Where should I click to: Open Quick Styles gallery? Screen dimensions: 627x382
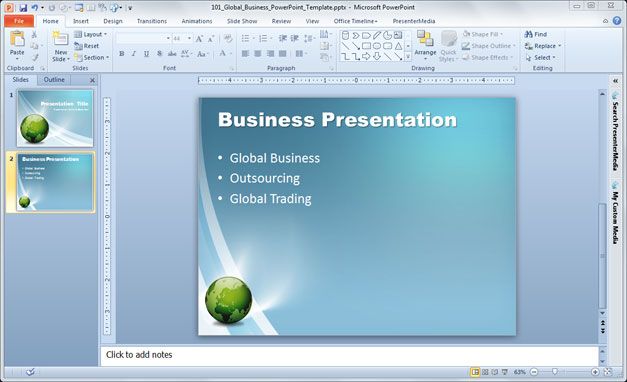coord(448,47)
